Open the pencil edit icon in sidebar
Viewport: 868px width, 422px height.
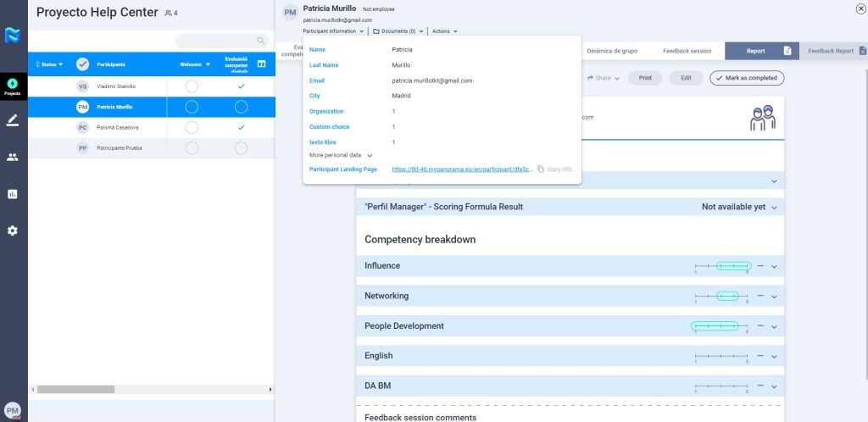click(x=13, y=120)
